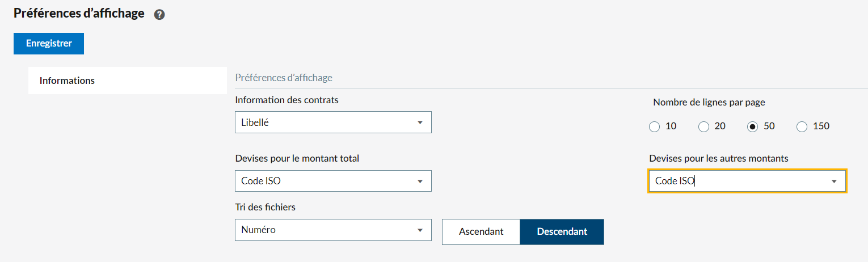Click the grey Préférences d'affichage section header

point(284,78)
